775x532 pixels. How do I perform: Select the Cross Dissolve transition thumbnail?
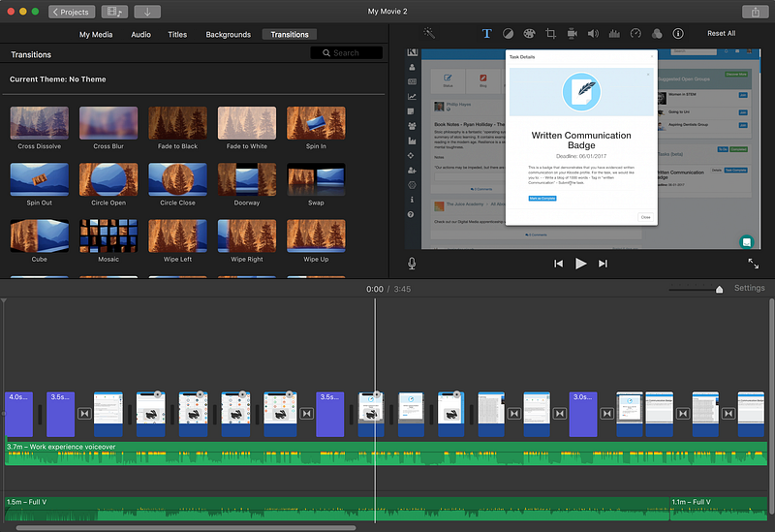pyautogui.click(x=39, y=123)
